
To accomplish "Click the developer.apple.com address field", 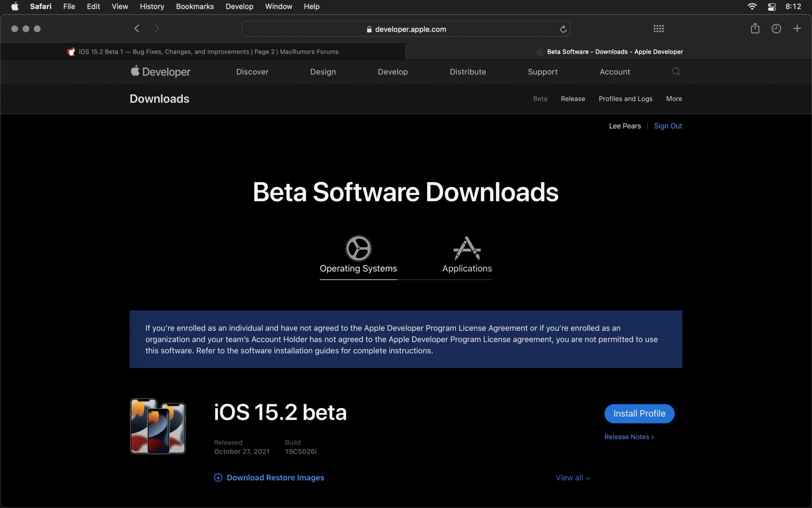I will [x=406, y=29].
